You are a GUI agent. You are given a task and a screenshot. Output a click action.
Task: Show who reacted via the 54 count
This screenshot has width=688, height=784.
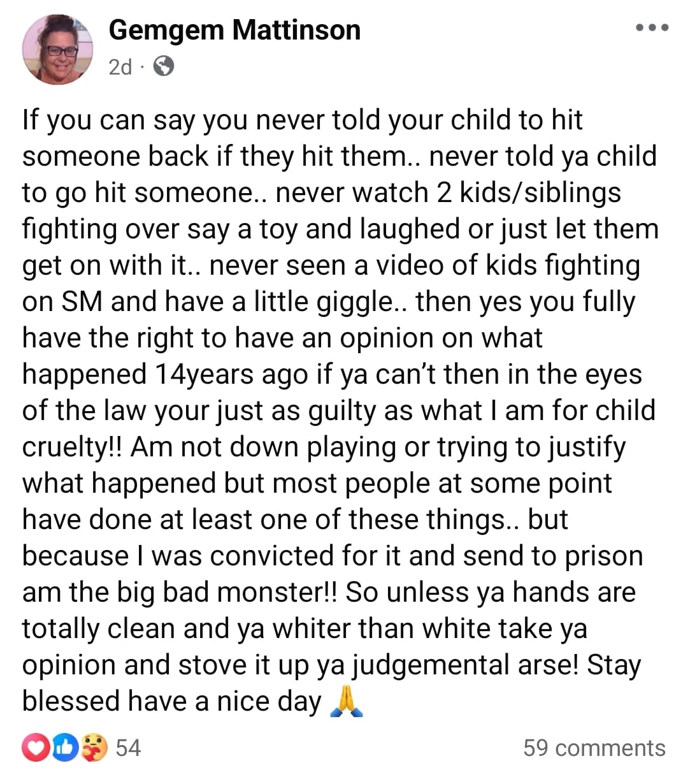pos(128,748)
